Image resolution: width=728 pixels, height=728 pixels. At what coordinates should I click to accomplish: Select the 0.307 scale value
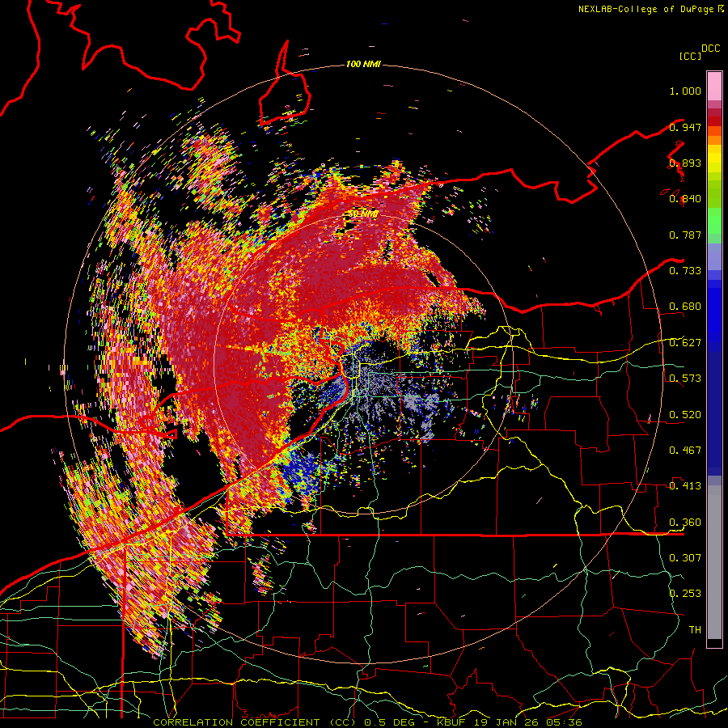[x=685, y=557]
